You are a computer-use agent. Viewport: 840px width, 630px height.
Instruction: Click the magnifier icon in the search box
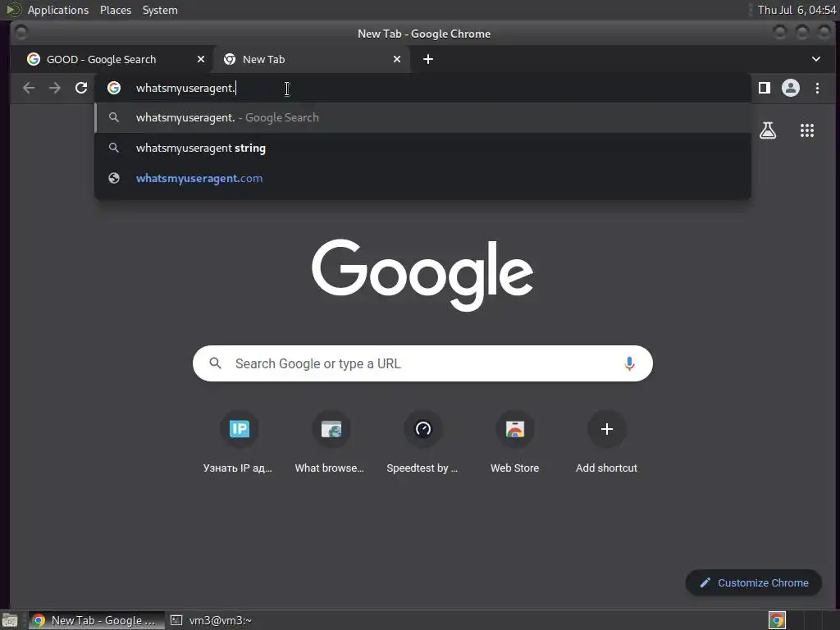pos(216,363)
